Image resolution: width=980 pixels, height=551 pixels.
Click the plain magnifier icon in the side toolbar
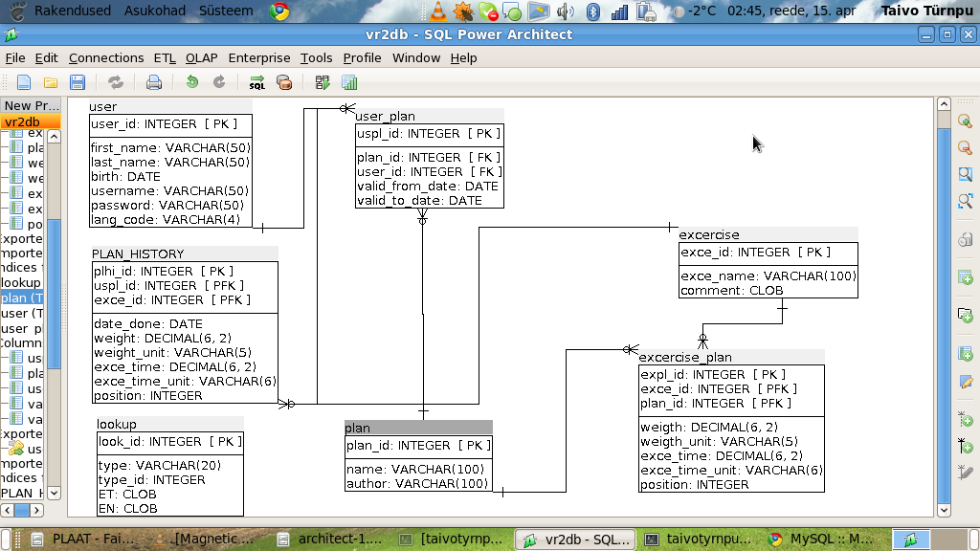tap(965, 174)
